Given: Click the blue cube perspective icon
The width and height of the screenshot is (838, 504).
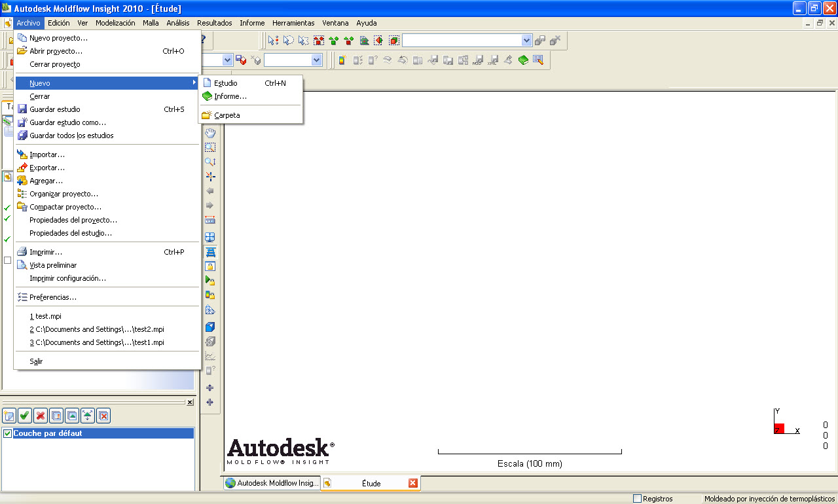Looking at the screenshot, I should pos(210,327).
